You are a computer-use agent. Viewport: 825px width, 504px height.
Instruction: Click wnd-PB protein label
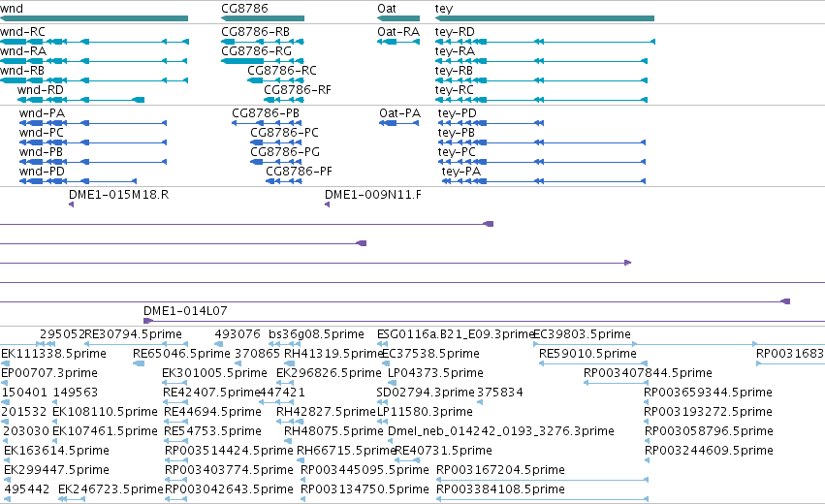click(x=41, y=152)
